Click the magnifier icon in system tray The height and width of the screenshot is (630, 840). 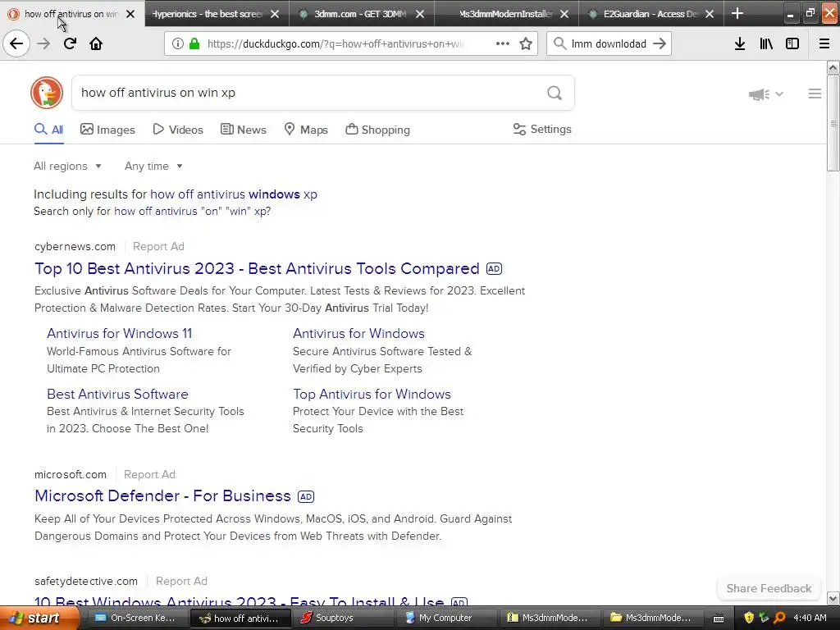click(x=779, y=618)
